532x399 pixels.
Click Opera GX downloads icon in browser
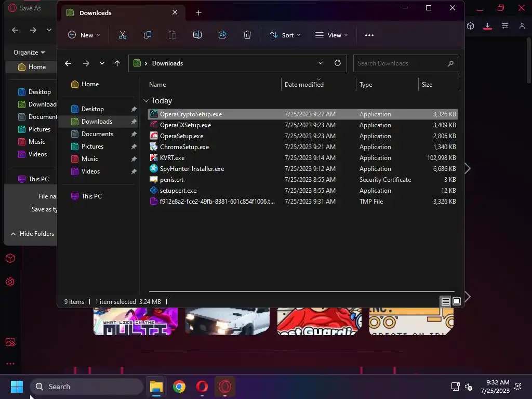(487, 26)
